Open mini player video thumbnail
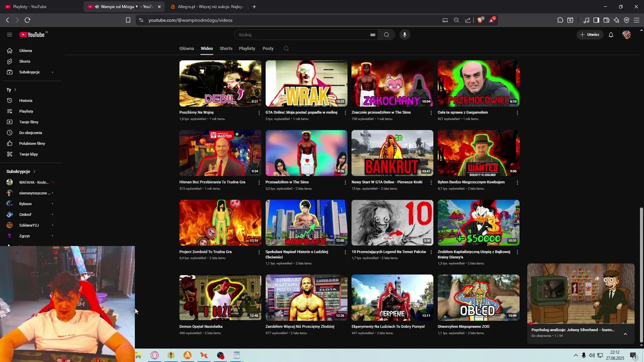This screenshot has width=644, height=362. [581, 294]
